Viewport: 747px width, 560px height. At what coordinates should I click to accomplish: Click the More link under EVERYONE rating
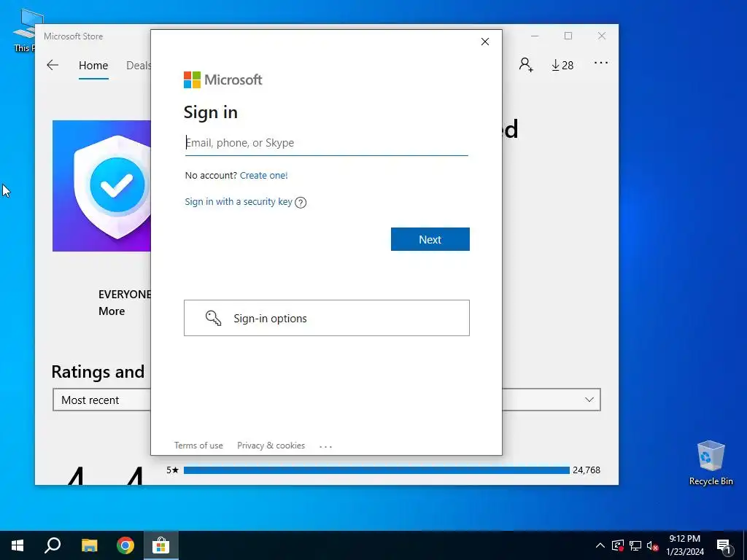[112, 311]
